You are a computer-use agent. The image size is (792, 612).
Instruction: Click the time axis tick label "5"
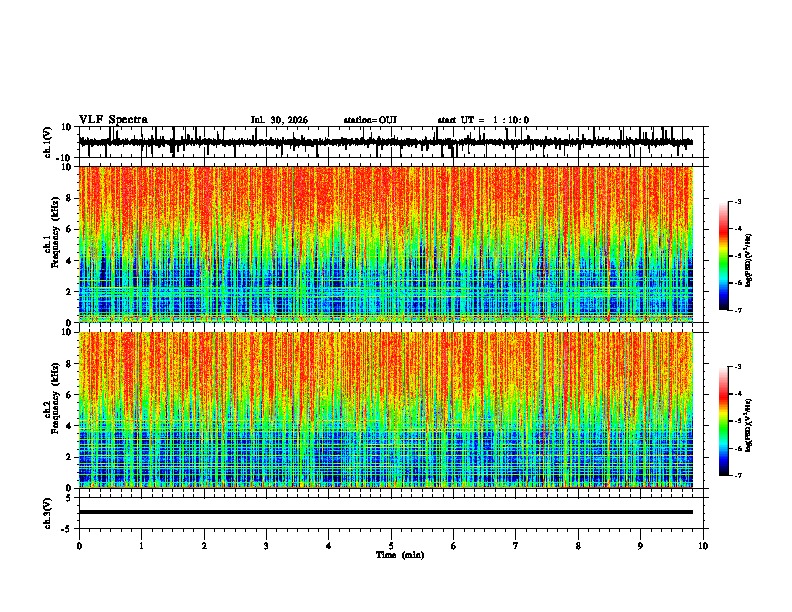pyautogui.click(x=391, y=546)
